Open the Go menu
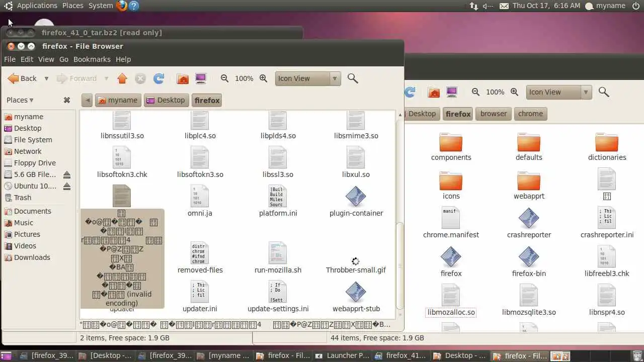The width and height of the screenshot is (644, 362). click(64, 59)
